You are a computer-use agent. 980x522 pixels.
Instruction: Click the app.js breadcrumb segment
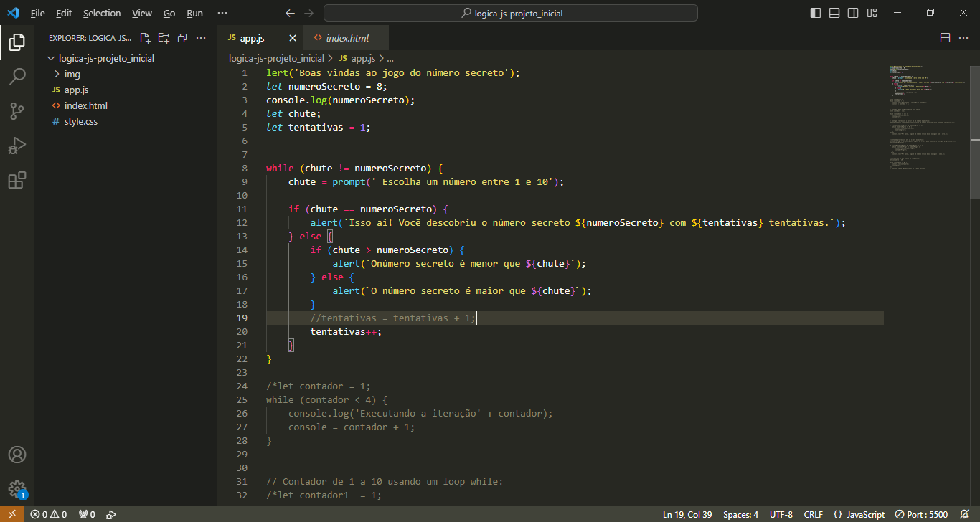pyautogui.click(x=357, y=59)
